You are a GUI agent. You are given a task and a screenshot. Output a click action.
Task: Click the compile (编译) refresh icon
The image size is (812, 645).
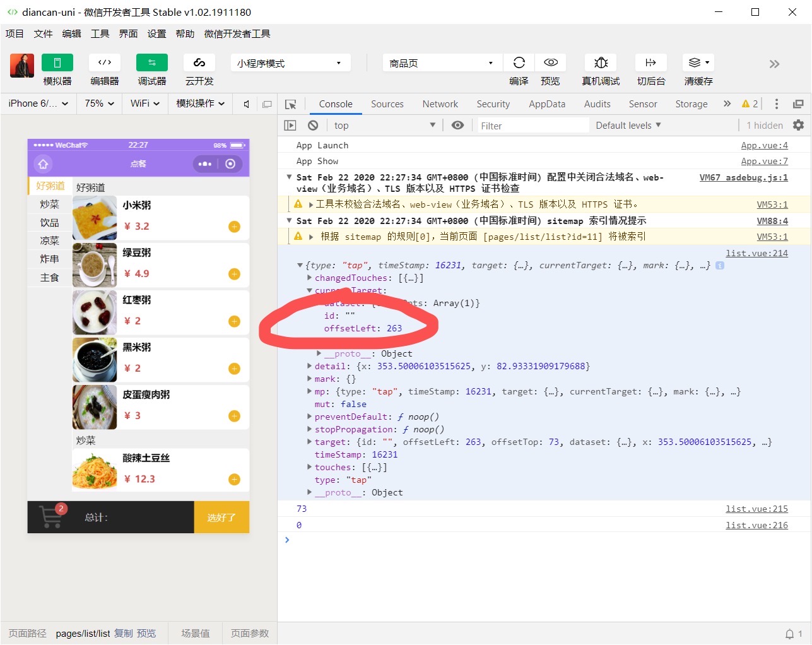click(x=519, y=62)
